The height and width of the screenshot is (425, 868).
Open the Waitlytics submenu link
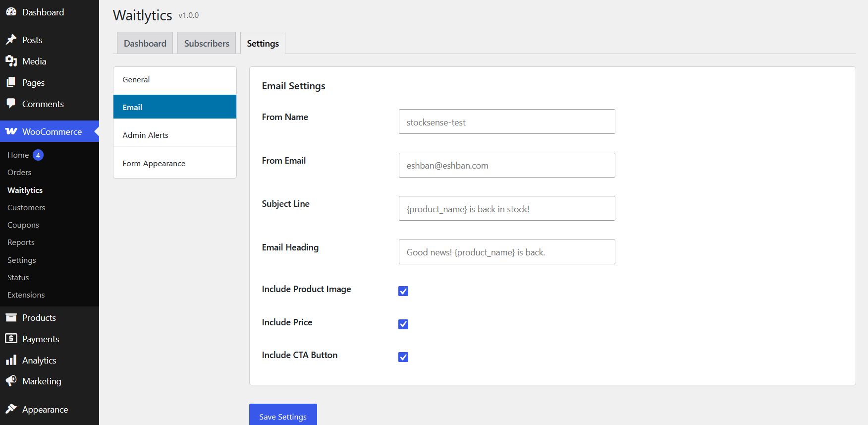coord(25,190)
